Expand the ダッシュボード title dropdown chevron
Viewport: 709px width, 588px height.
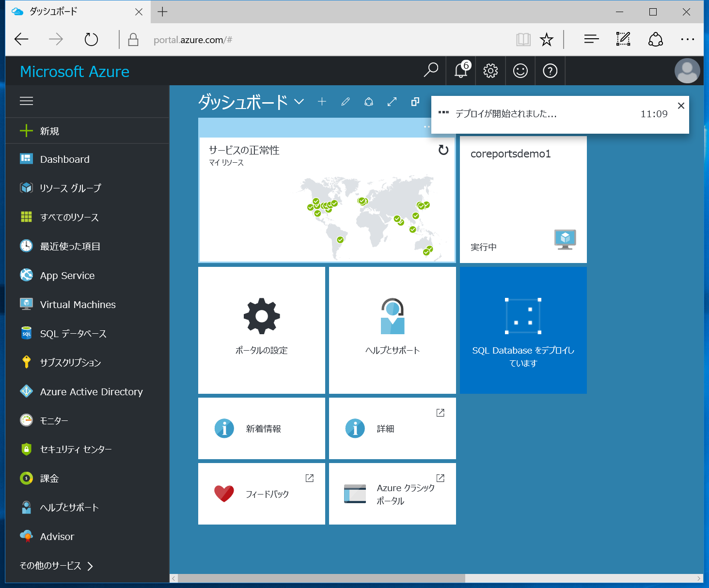299,102
